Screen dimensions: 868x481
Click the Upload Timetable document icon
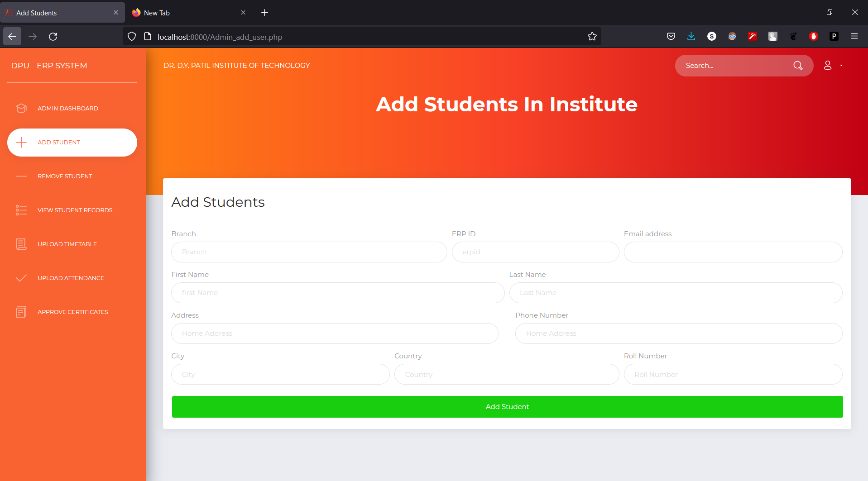(x=21, y=244)
